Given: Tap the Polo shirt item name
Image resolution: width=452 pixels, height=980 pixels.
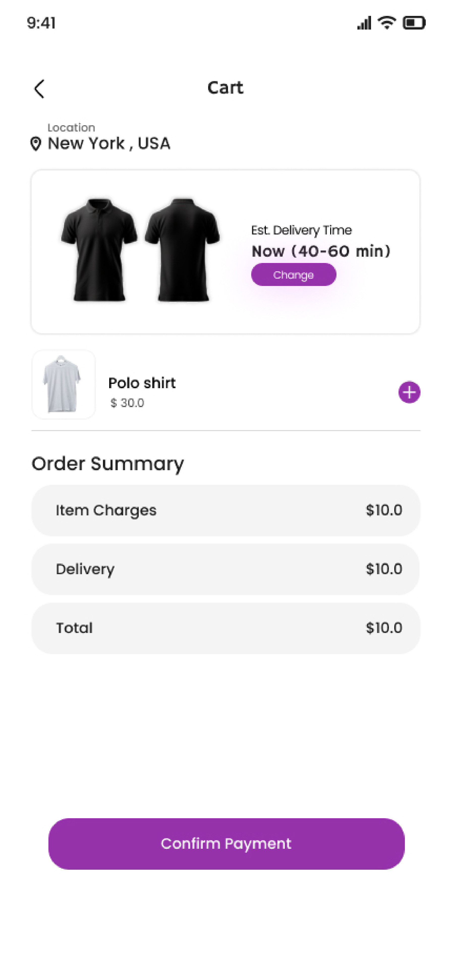Looking at the screenshot, I should (142, 383).
